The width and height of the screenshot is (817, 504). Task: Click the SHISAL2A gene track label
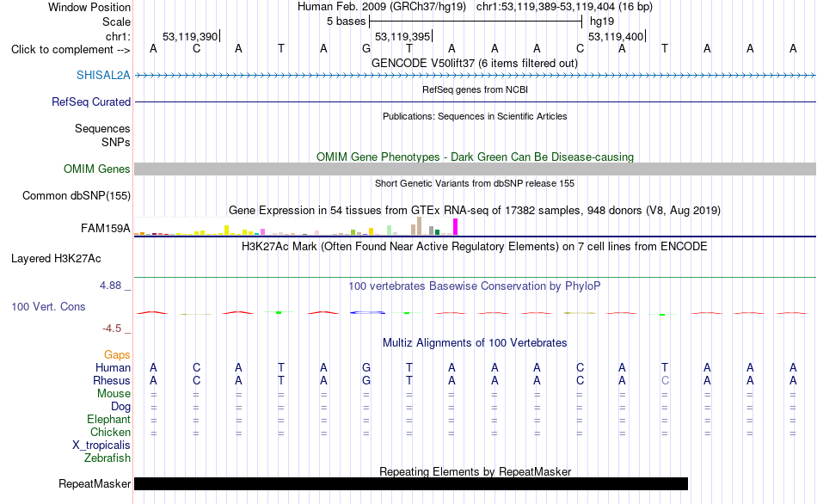tap(103, 75)
